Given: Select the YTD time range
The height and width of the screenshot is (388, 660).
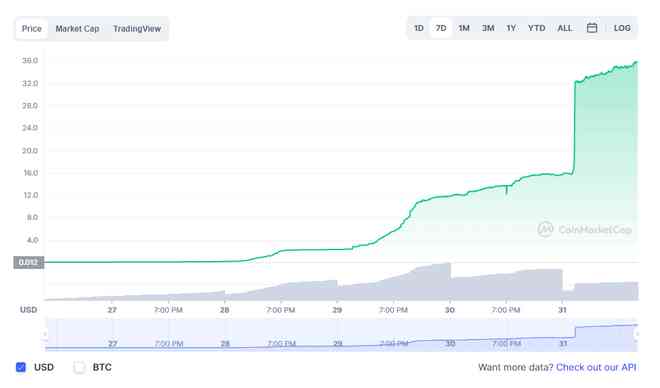Looking at the screenshot, I should (537, 28).
